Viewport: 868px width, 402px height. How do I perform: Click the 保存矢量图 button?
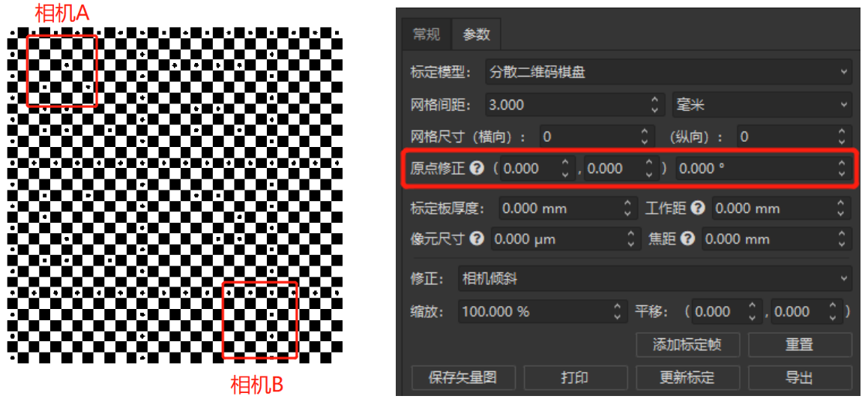(x=462, y=377)
